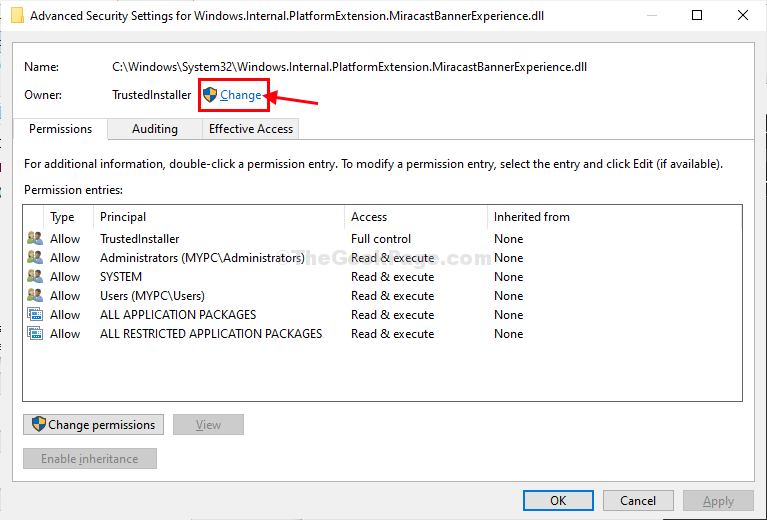Click the package icon for ALL RESTRICTED APPLICATION PACKAGES
767x520 pixels.
[35, 334]
